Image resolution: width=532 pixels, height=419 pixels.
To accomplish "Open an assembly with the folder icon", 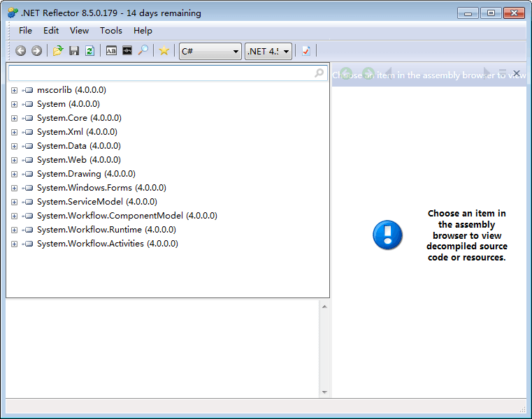I will [x=58, y=51].
